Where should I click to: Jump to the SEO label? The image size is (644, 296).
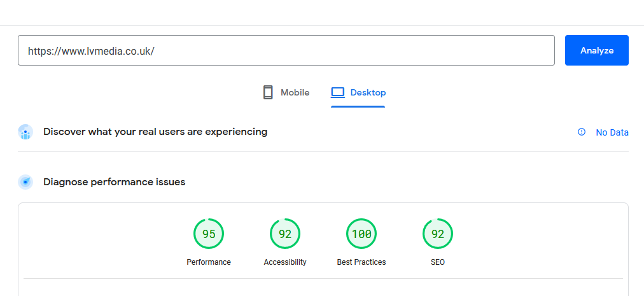438,262
